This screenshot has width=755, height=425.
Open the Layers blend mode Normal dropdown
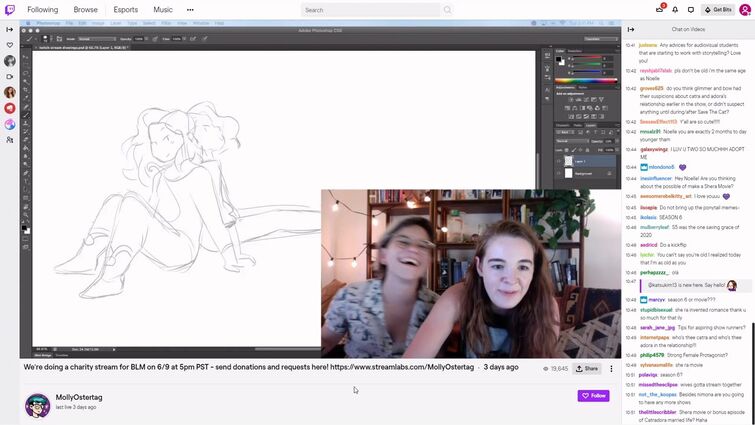[572, 141]
